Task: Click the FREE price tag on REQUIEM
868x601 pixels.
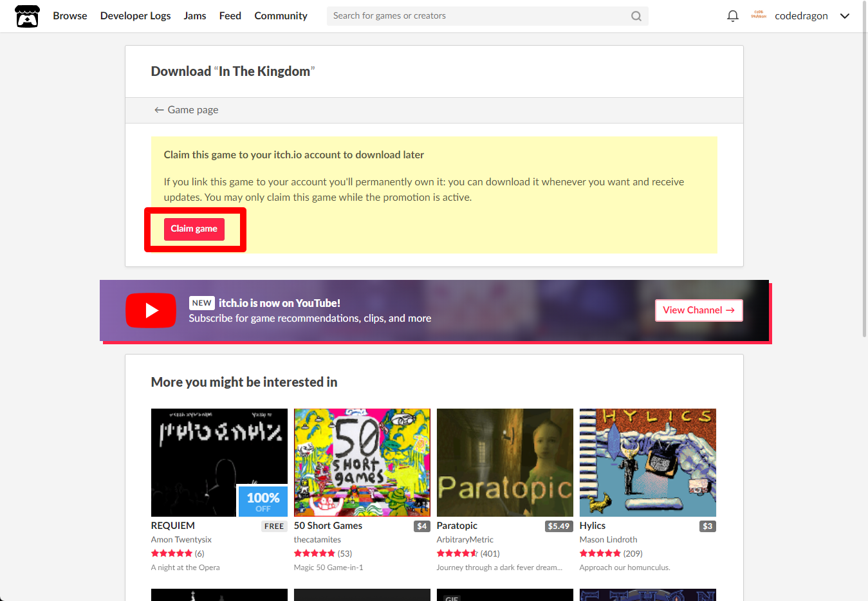Action: click(274, 526)
